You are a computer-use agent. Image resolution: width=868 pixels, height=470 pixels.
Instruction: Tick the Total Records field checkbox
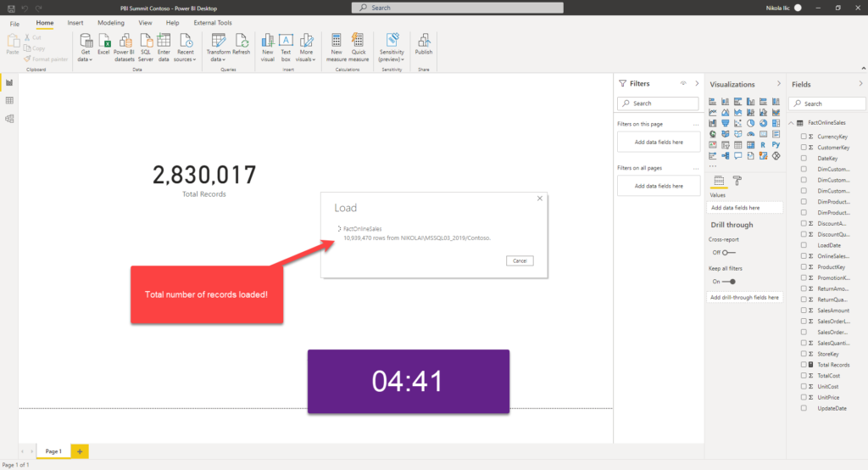coord(804,365)
